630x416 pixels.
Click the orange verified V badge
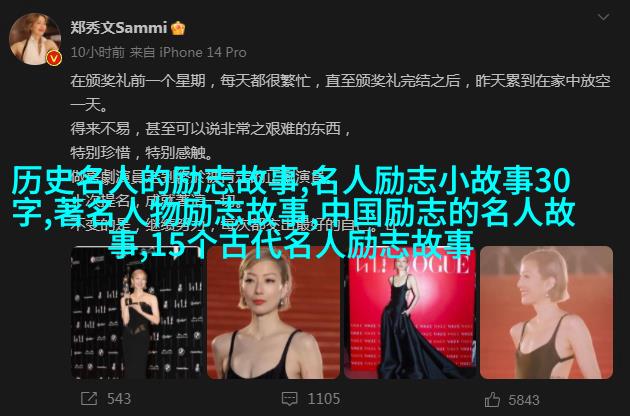click(54, 59)
